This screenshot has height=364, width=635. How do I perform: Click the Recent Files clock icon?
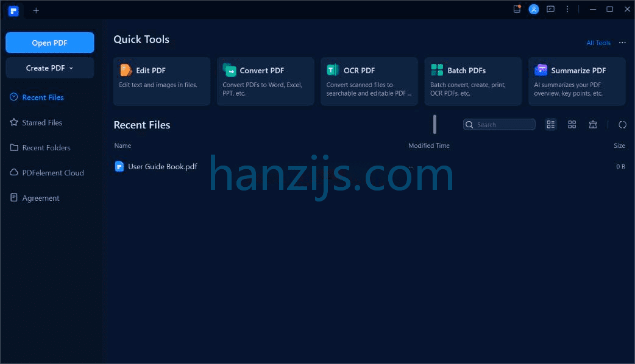tap(14, 97)
